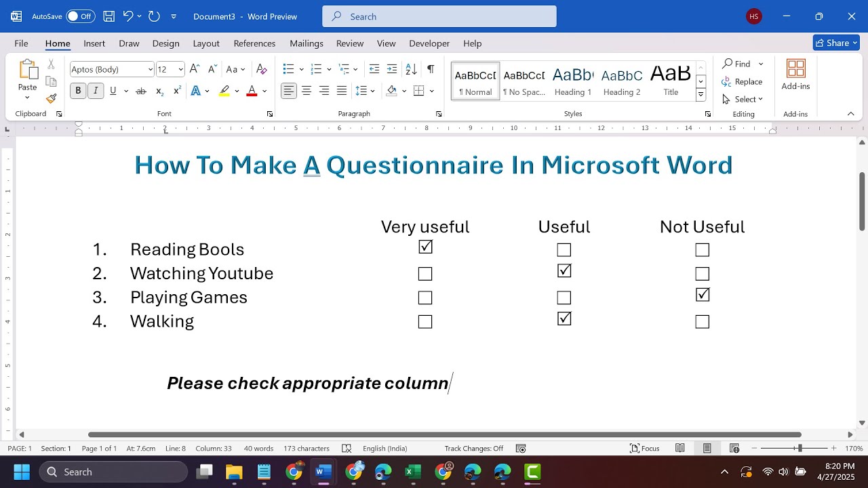Open the font name dropdown
The width and height of the screenshot is (868, 488).
pos(150,69)
